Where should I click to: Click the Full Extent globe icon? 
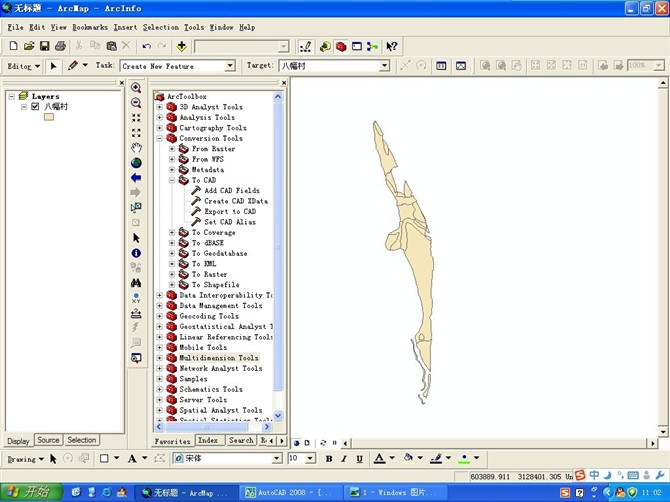point(136,162)
